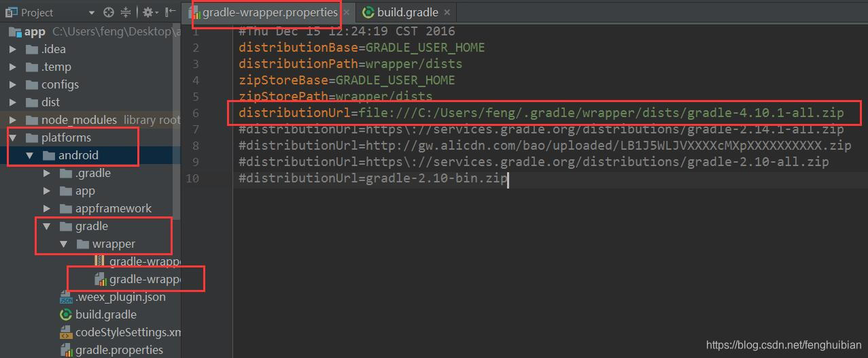Collapse the wrapper folder

(64, 244)
